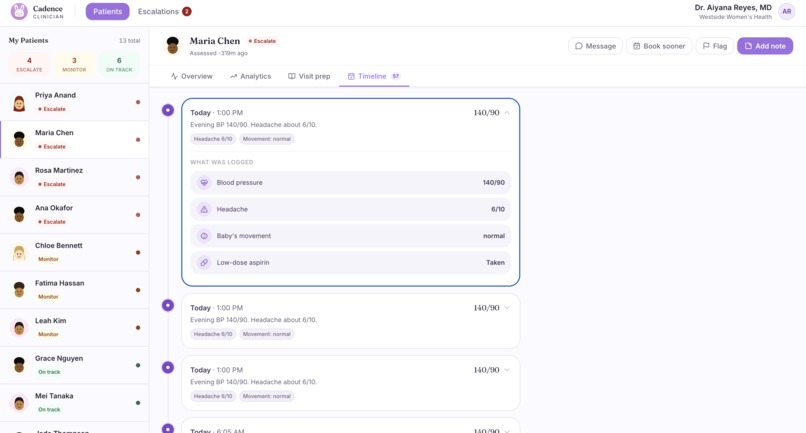Click Movement: normal tag in expanded entry
Viewport: 806px width, 433px height.
(266, 139)
